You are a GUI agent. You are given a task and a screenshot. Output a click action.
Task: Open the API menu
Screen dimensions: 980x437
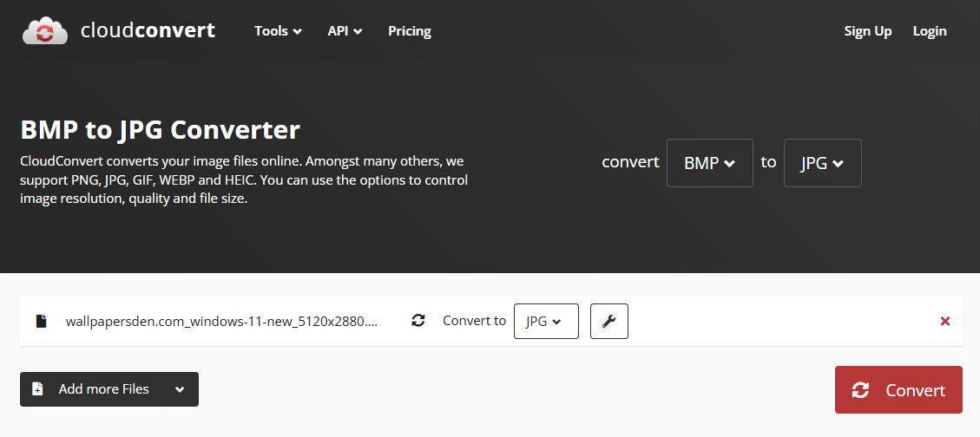(345, 31)
